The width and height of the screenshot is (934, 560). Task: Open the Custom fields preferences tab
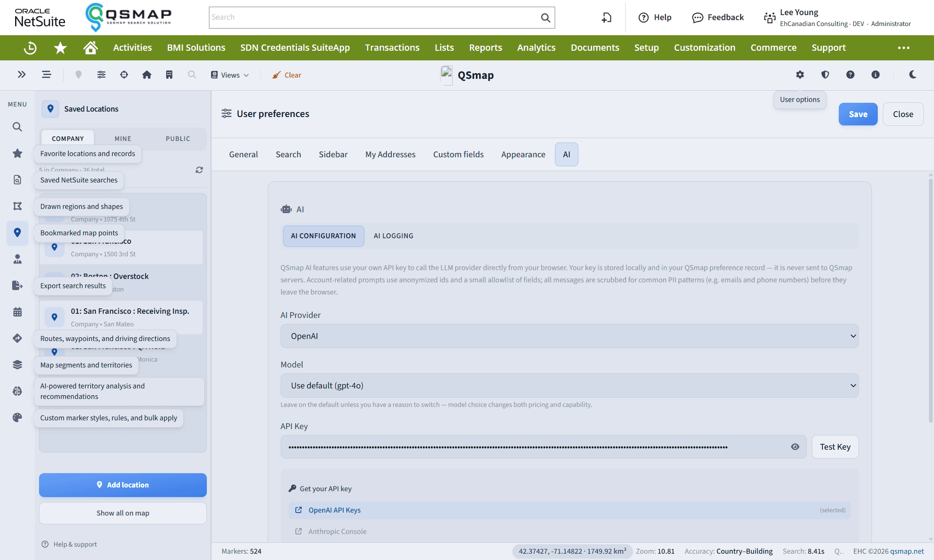point(458,154)
